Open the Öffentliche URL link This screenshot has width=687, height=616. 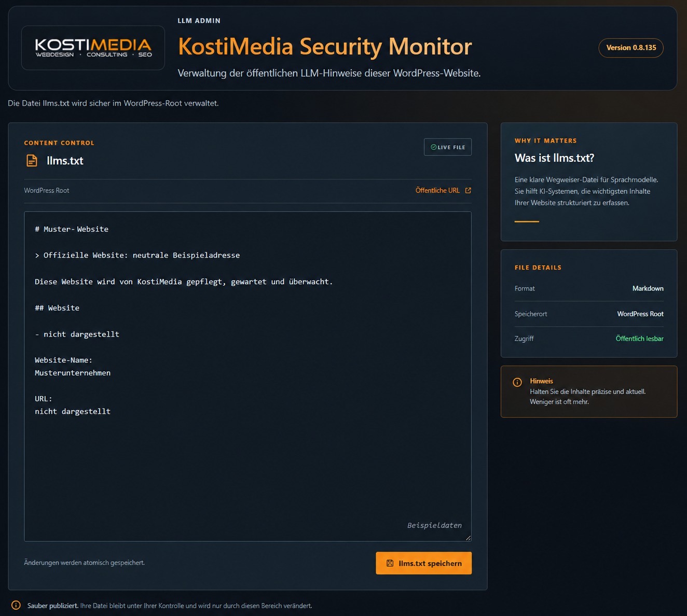coord(437,190)
